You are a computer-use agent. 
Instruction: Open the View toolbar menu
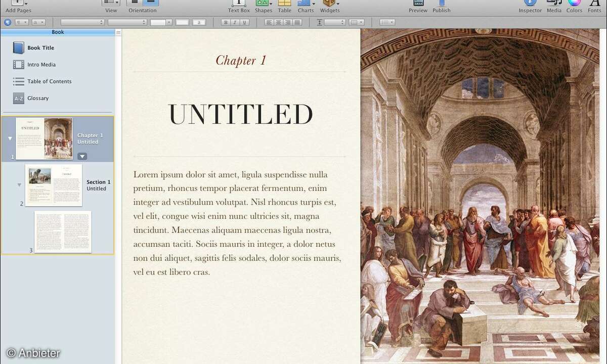[111, 7]
